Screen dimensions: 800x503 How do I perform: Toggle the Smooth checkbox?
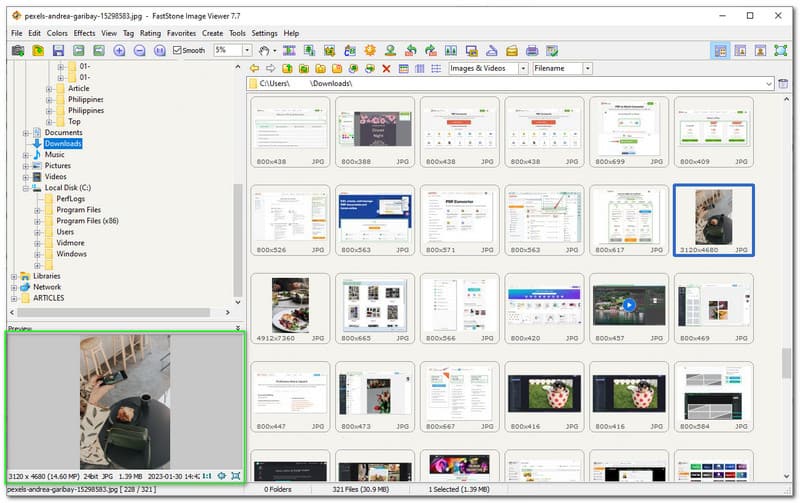pos(178,50)
